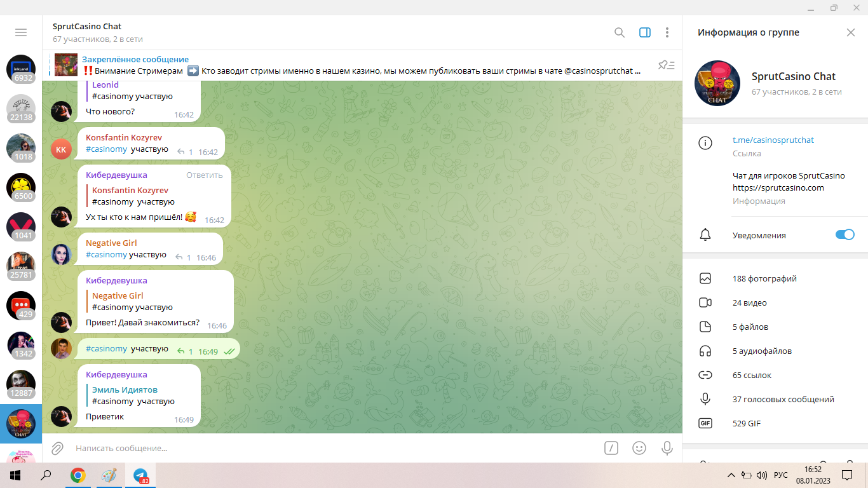This screenshot has width=868, height=488.
Task: Open Windows notification center icon
Action: click(x=847, y=475)
